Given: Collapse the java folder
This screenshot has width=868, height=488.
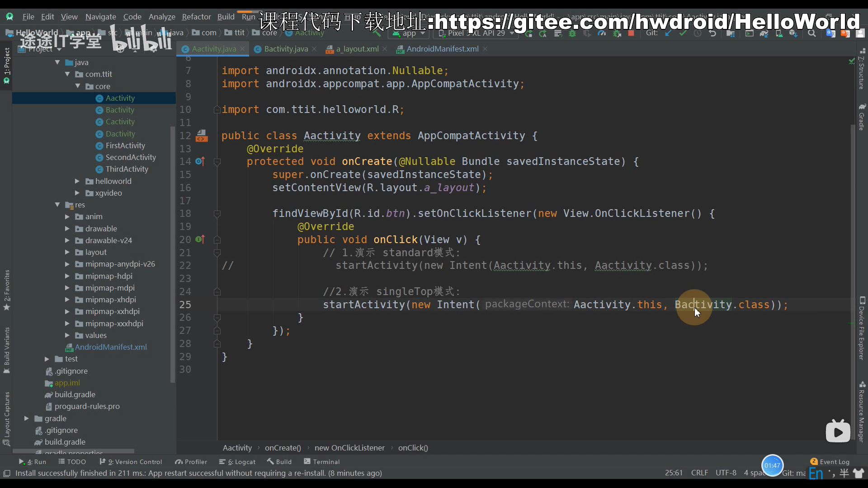Looking at the screenshot, I should click(57, 62).
